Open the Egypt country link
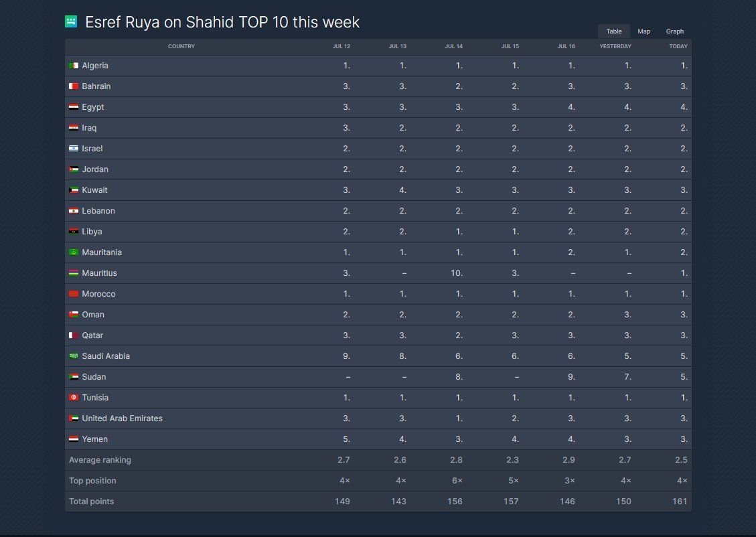Viewport: 756px width, 537px height. click(93, 107)
